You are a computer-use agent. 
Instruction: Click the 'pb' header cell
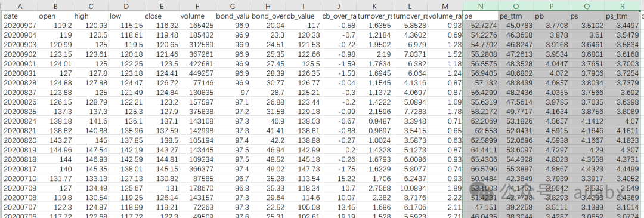(551, 16)
